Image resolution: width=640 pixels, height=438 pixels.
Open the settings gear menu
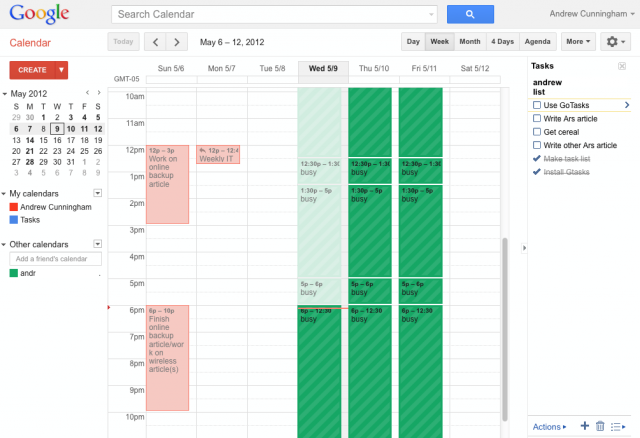tap(616, 42)
